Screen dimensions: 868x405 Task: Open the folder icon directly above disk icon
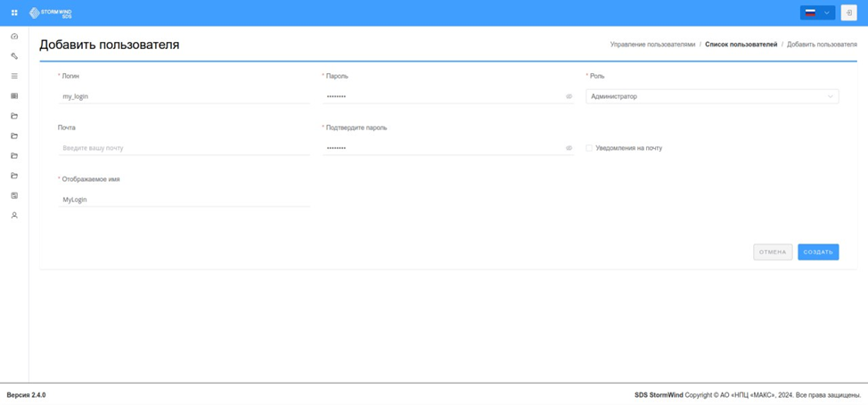14,176
